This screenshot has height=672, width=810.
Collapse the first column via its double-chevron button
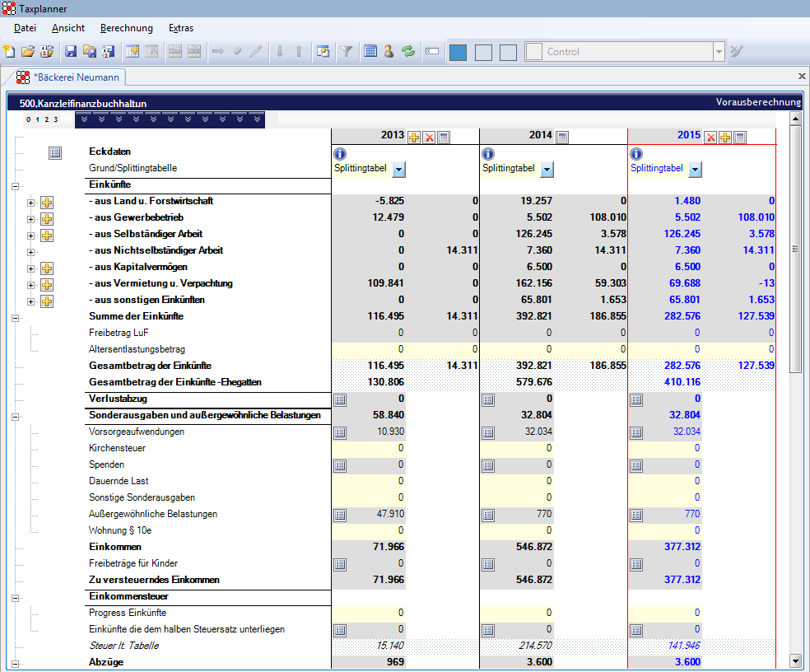[84, 119]
